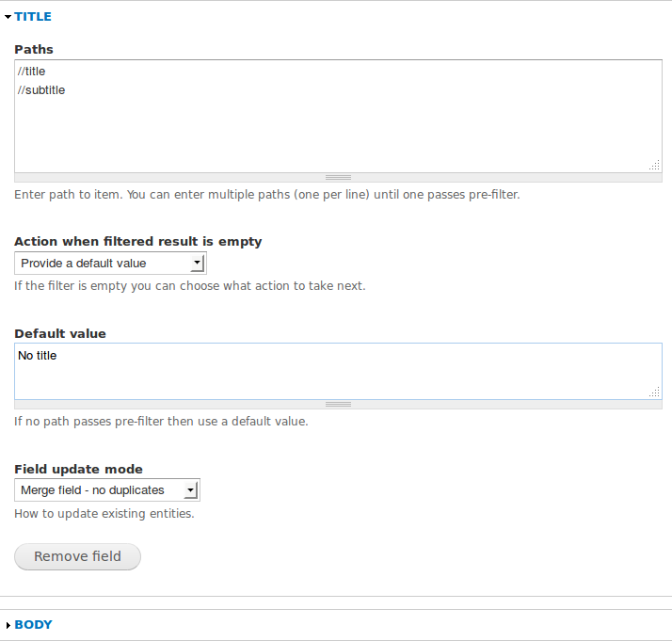This screenshot has width=672, height=641.
Task: Click the 'Field update mode' label
Action: click(x=78, y=469)
